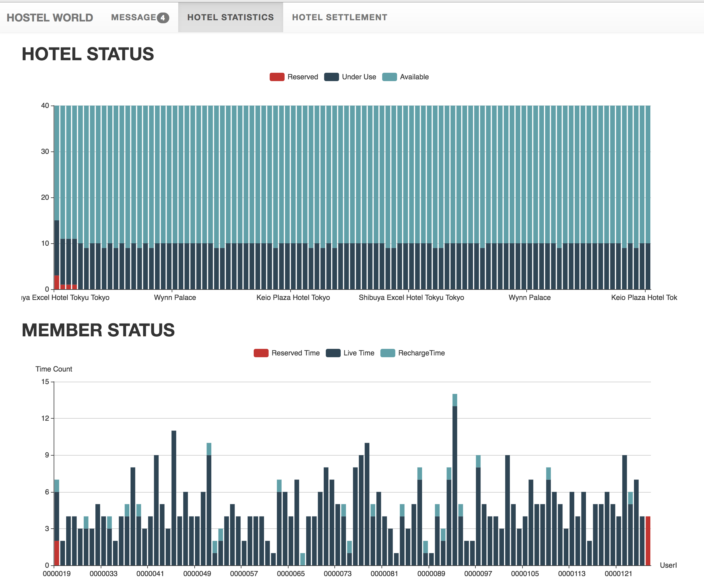Click the red bar at far right of Member Status
This screenshot has height=588, width=704.
[648, 541]
